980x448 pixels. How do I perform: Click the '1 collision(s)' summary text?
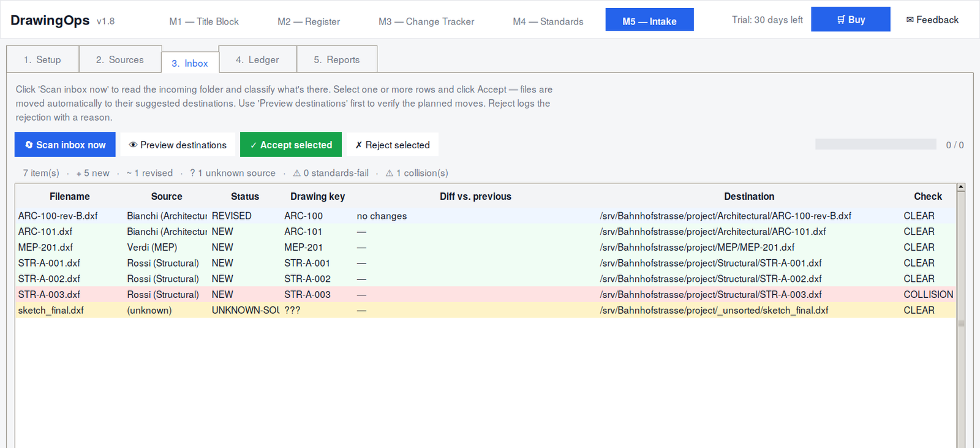coord(417,173)
